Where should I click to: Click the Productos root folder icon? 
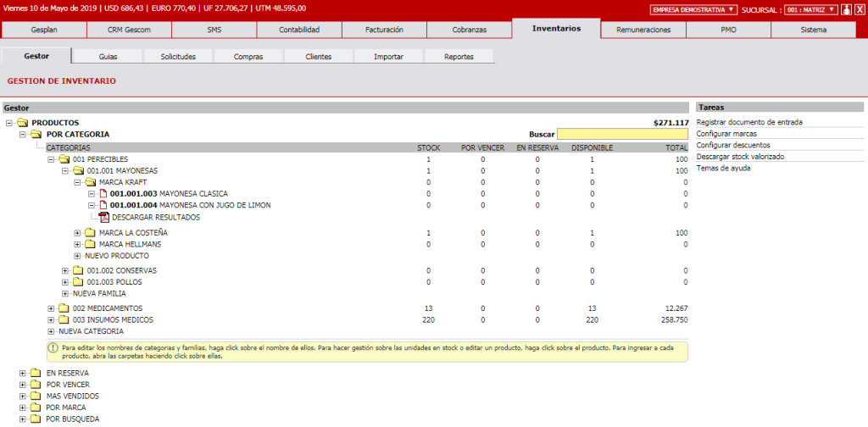click(x=22, y=123)
